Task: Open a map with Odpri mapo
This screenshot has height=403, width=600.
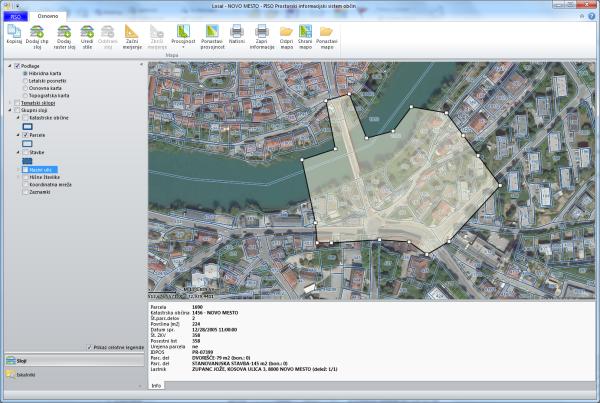Action: (x=287, y=32)
